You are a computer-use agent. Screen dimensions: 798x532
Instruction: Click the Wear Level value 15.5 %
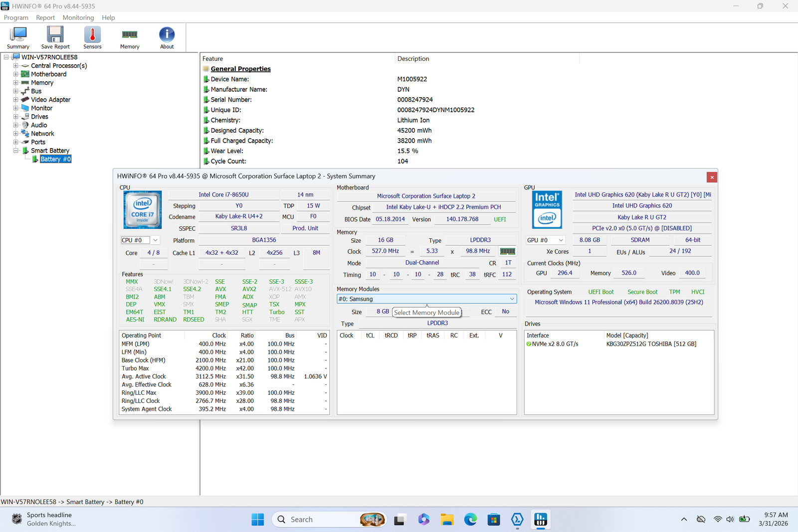pyautogui.click(x=407, y=151)
